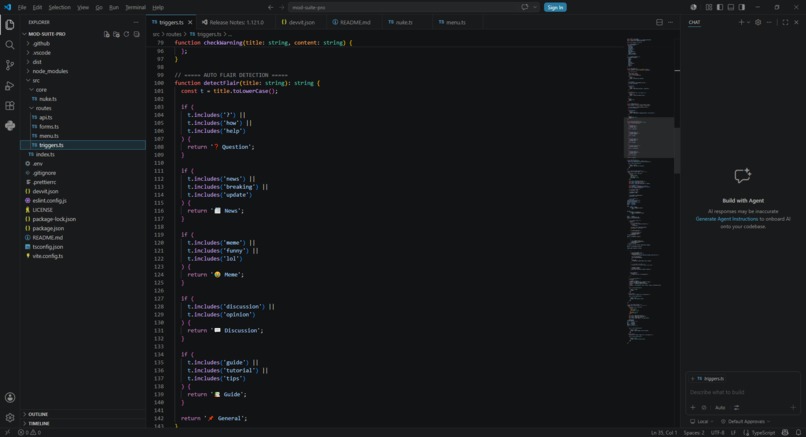806x437 pixels.
Task: Open the Auto model picker dropdown
Action: 720,407
